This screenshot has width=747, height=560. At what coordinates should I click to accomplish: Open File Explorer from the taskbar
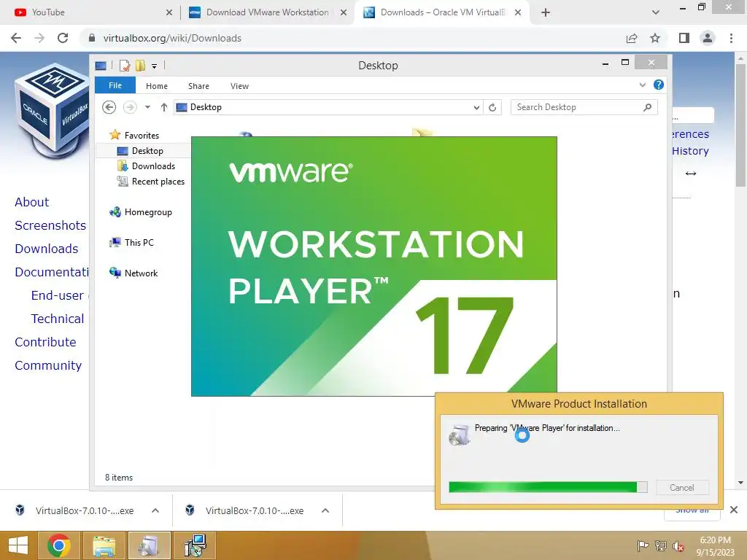pyautogui.click(x=104, y=545)
